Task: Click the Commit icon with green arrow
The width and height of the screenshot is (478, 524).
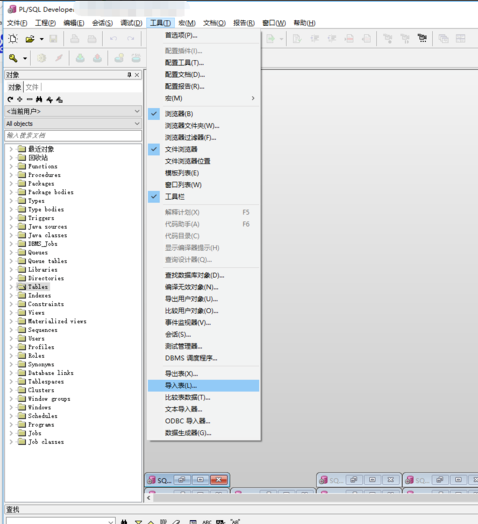Action: 80,58
